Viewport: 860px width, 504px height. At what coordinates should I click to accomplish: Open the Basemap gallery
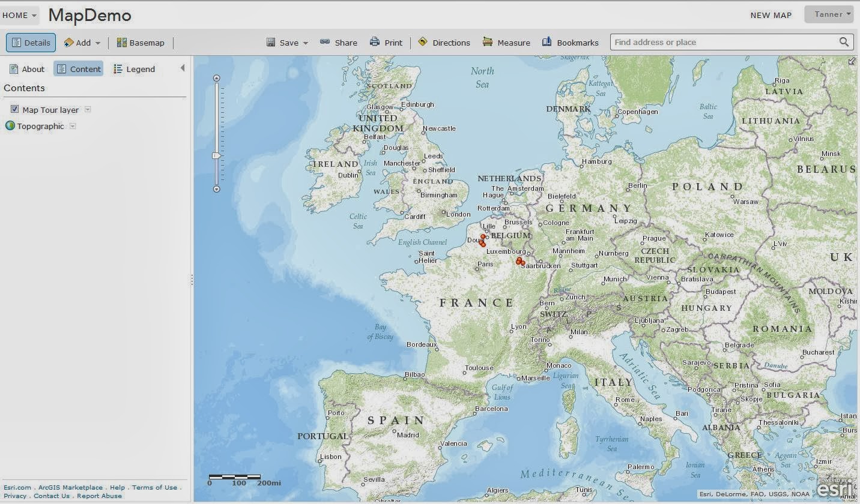(141, 43)
